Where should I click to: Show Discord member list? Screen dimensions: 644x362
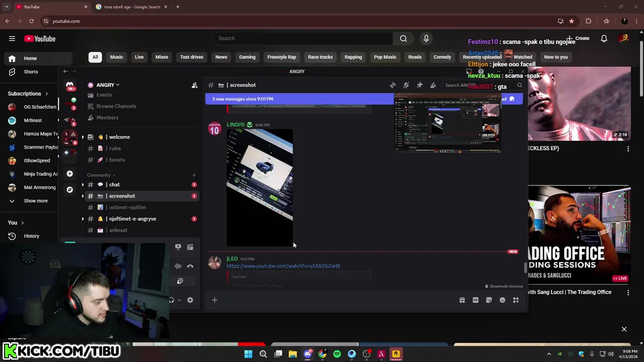[x=433, y=85]
